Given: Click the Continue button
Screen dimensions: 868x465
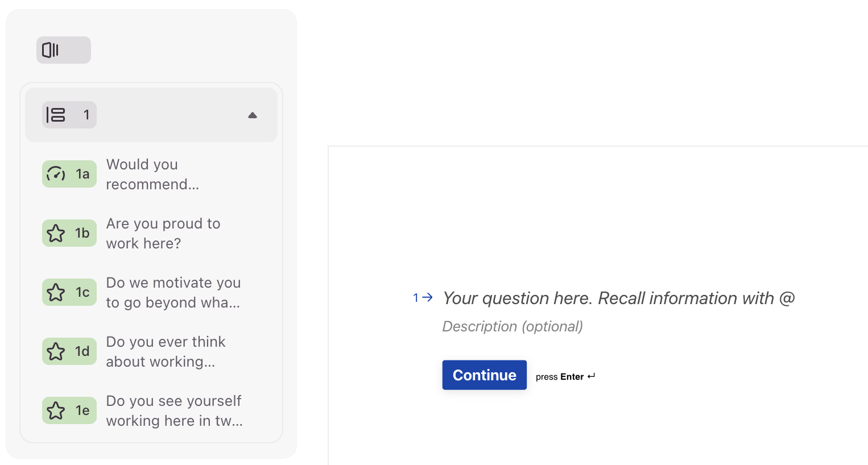Looking at the screenshot, I should click(x=485, y=375).
